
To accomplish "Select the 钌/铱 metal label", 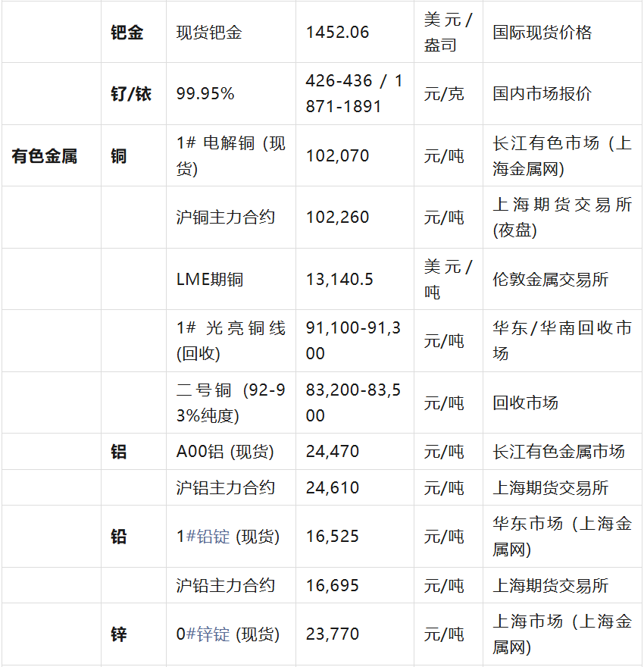I will click(x=131, y=94).
